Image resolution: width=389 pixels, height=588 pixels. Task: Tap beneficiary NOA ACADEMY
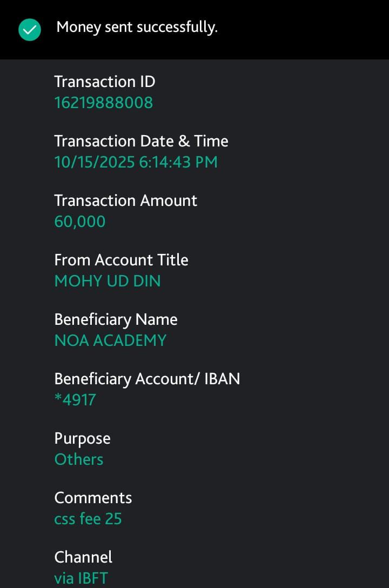click(111, 340)
